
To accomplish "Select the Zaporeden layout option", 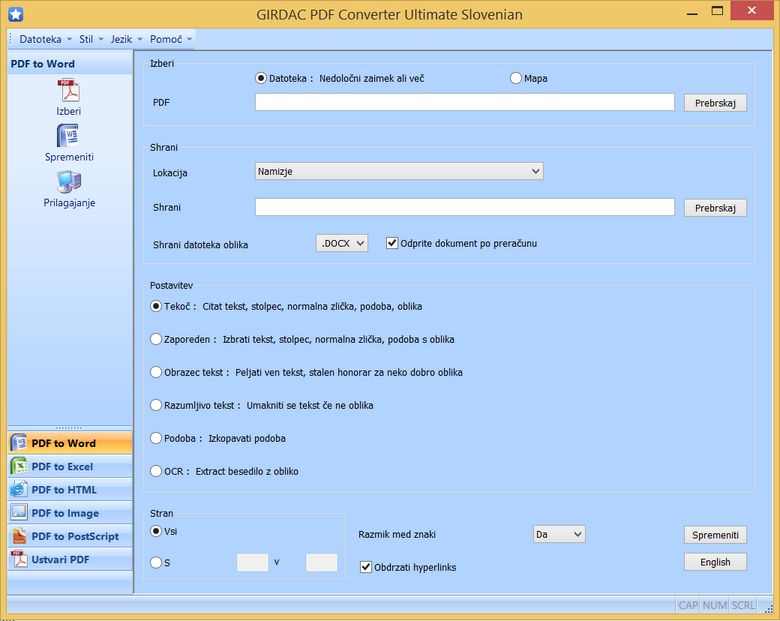I will (156, 339).
